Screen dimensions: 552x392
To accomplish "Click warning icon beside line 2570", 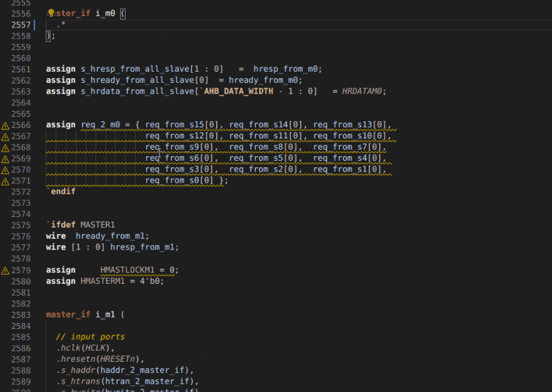I will pos(5,170).
